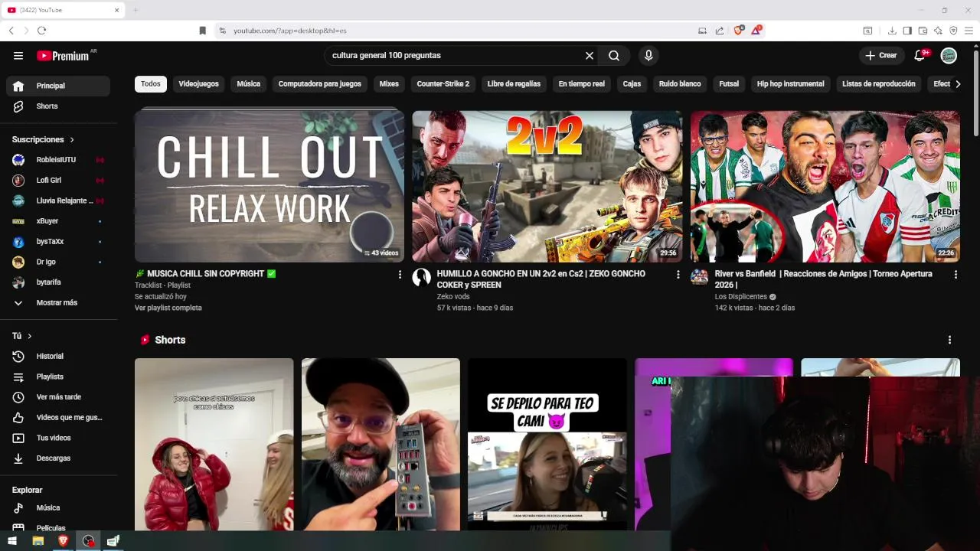This screenshot has height=551, width=980.
Task: Open Playlists in the sidebar
Action: (58, 377)
